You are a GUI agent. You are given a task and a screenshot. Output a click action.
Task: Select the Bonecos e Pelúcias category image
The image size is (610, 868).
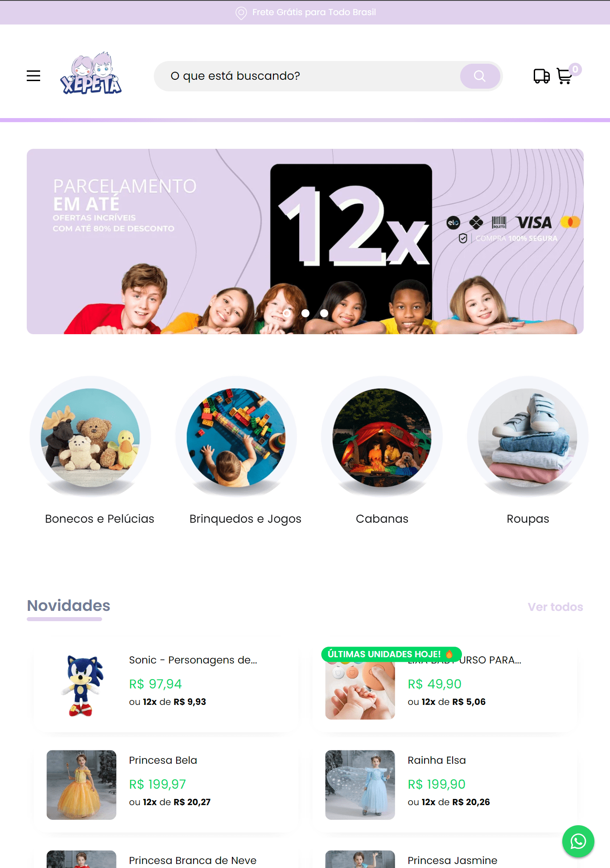(x=91, y=437)
